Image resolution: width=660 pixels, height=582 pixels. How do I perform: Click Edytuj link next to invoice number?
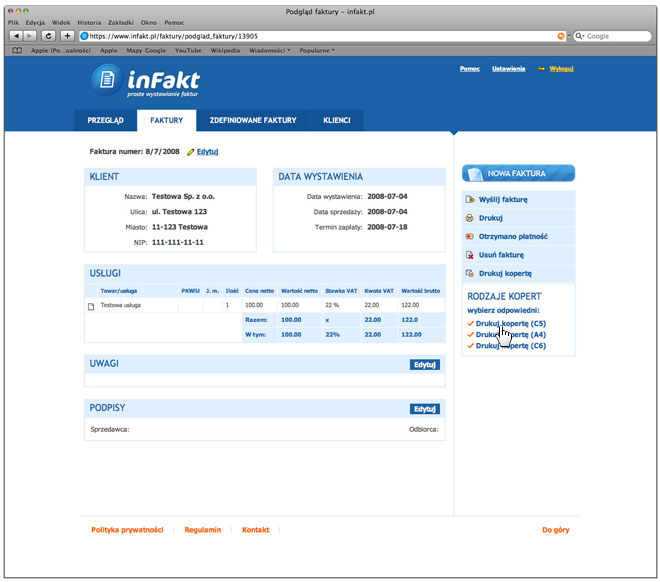pos(208,151)
